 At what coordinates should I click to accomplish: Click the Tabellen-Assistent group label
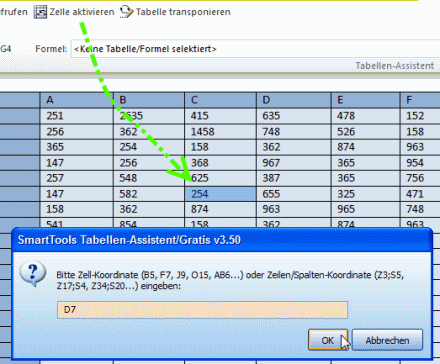click(x=395, y=66)
